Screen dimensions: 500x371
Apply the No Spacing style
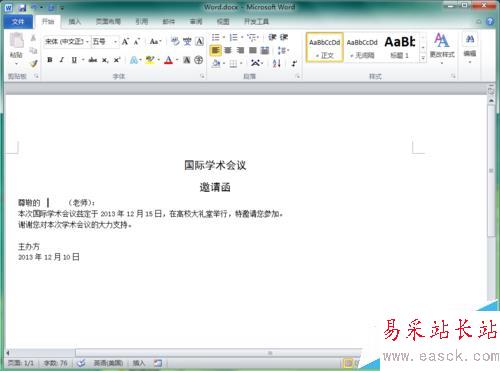pyautogui.click(x=362, y=47)
